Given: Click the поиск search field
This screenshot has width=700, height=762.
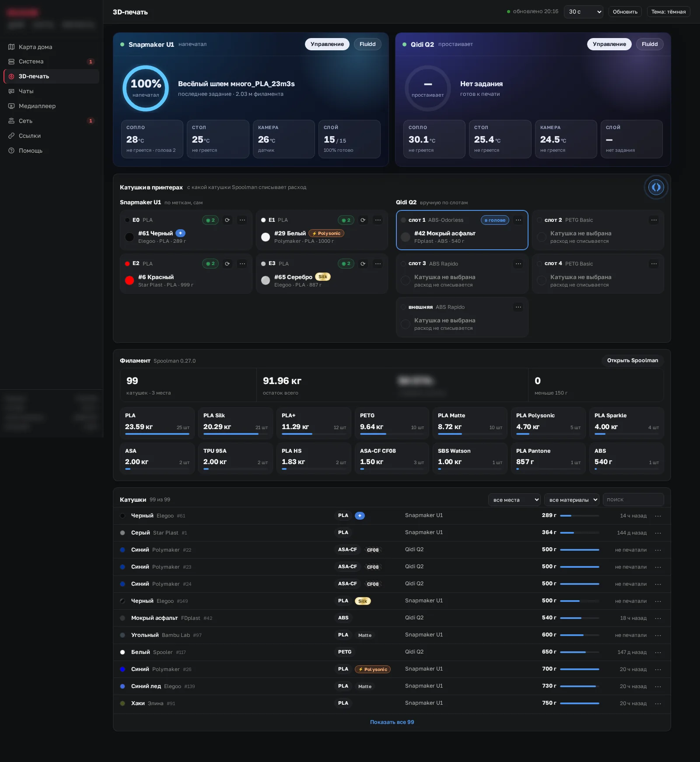Looking at the screenshot, I should [x=633, y=500].
